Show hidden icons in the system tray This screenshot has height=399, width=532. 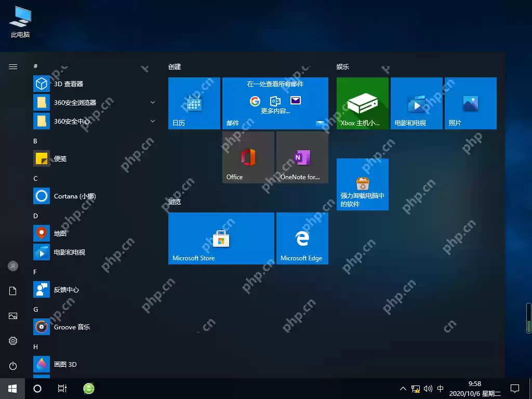point(403,388)
